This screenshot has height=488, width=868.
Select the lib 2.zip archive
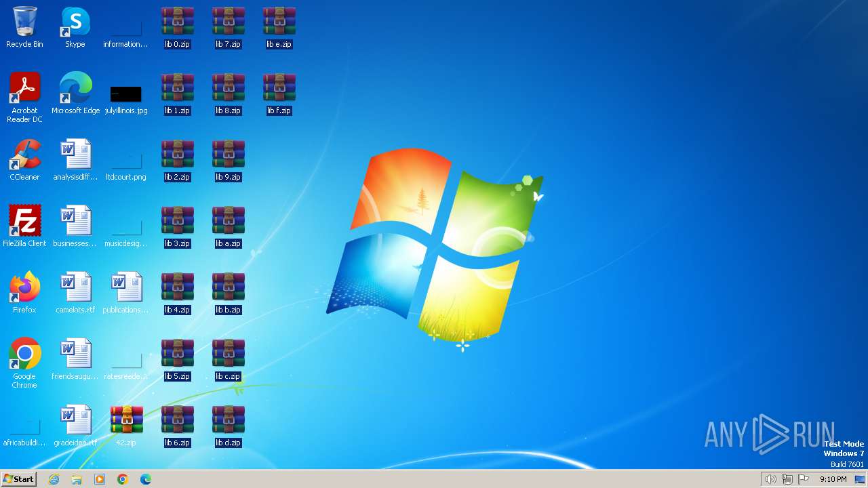pos(177,160)
